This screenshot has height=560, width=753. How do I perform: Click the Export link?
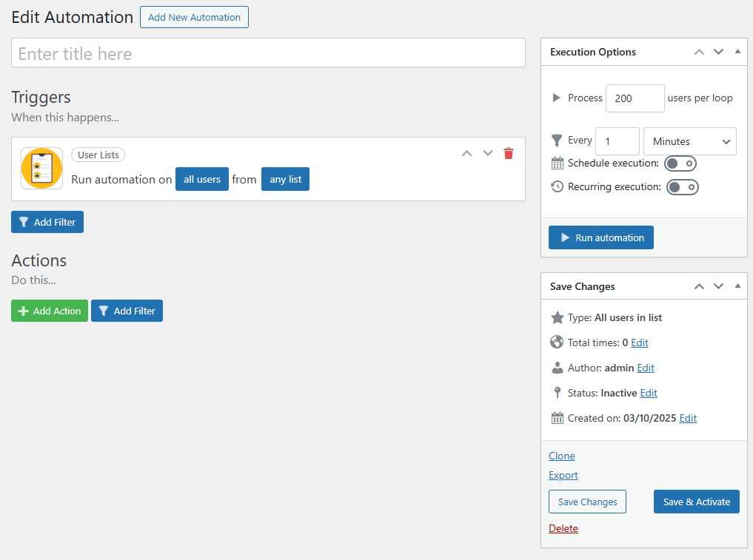click(x=563, y=475)
